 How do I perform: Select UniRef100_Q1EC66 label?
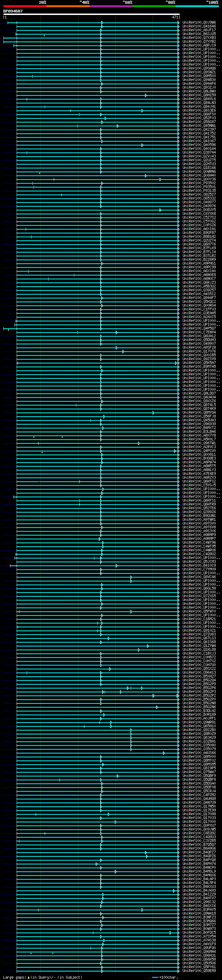[x=199, y=168]
